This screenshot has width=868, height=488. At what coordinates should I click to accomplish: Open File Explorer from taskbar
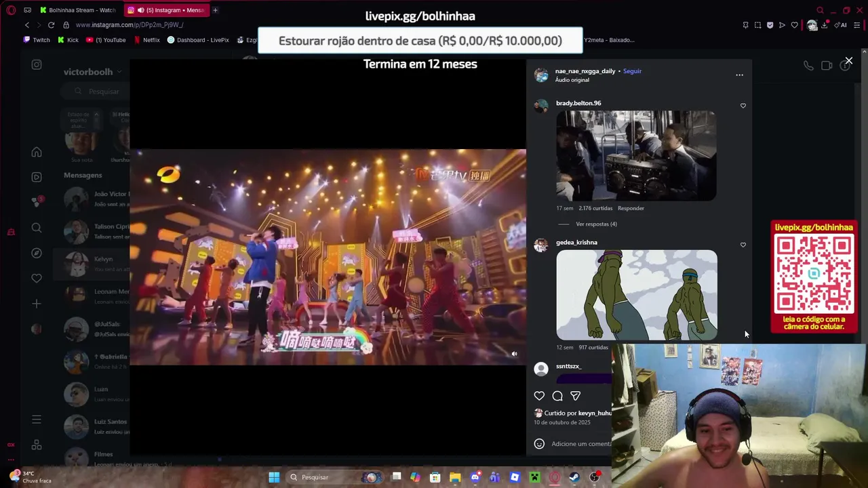coord(455,477)
